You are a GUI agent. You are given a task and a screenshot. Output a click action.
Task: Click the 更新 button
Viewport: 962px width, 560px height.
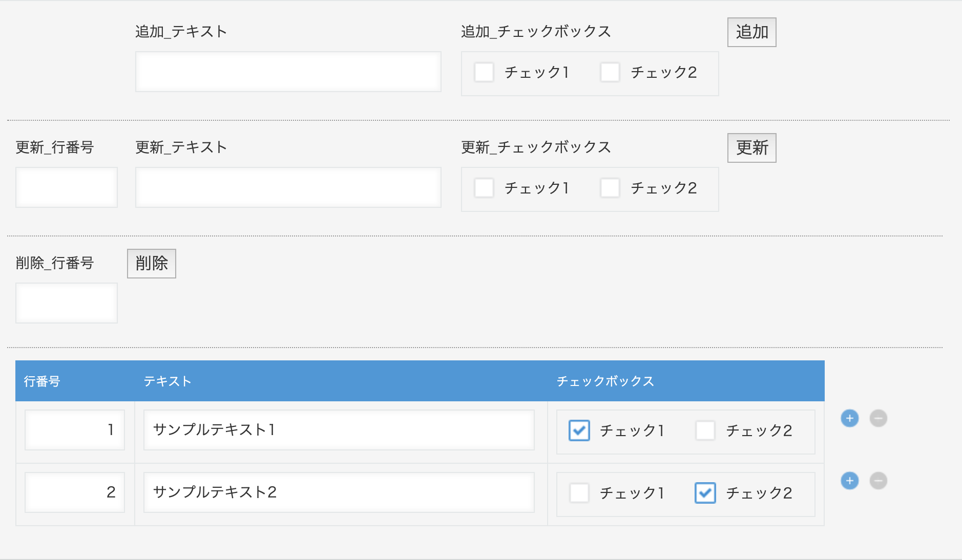(752, 148)
